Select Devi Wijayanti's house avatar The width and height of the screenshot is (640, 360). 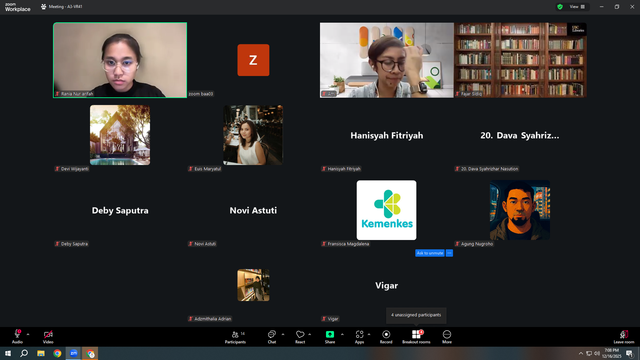pyautogui.click(x=120, y=135)
